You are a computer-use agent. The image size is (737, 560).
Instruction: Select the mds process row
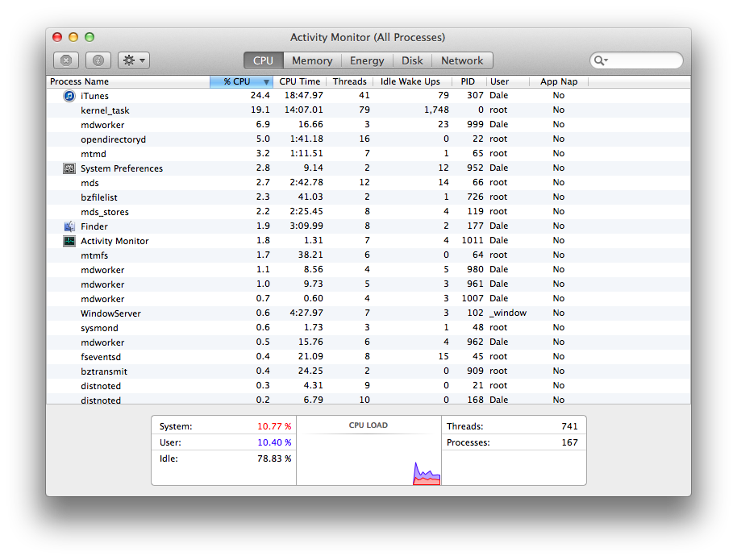[368, 183]
